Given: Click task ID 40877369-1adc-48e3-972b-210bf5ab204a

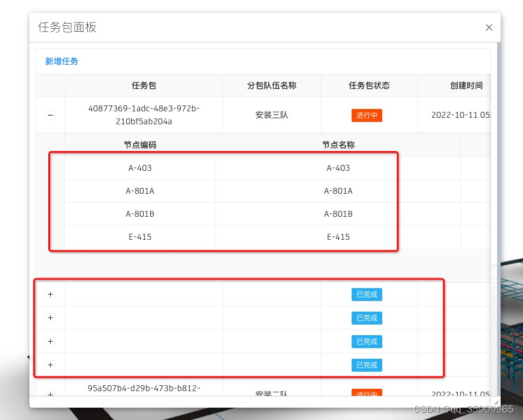Looking at the screenshot, I should pyautogui.click(x=144, y=115).
